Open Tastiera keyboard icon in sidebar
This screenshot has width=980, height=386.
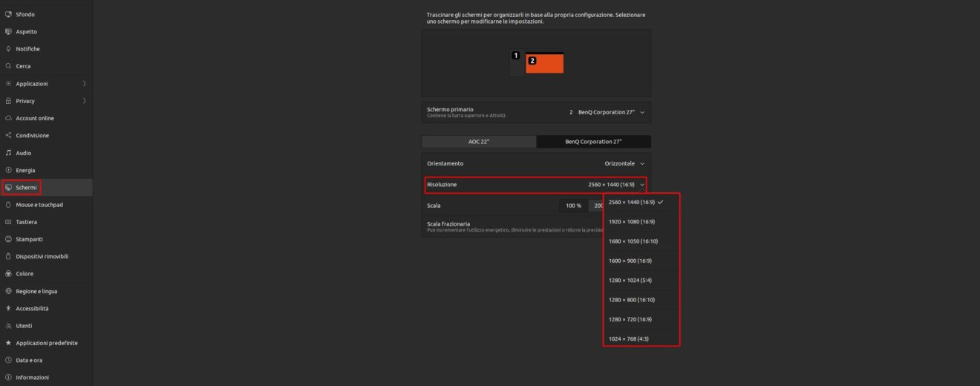[8, 222]
